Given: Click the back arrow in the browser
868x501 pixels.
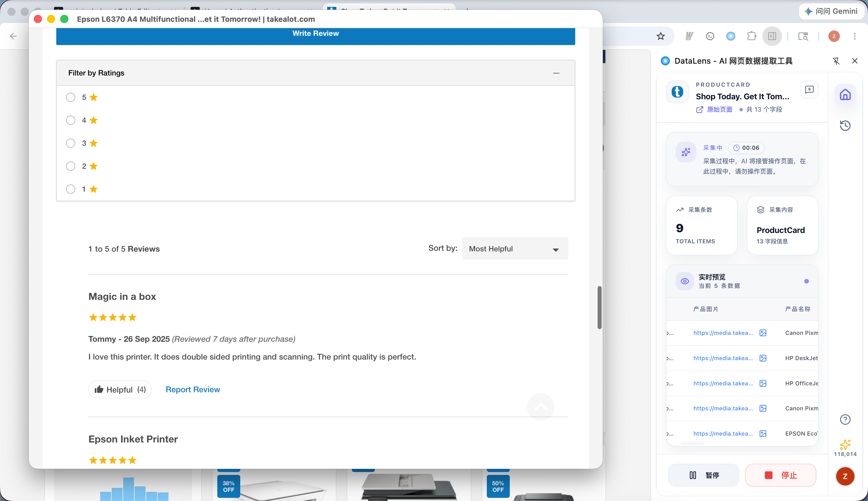Looking at the screenshot, I should pos(13,36).
